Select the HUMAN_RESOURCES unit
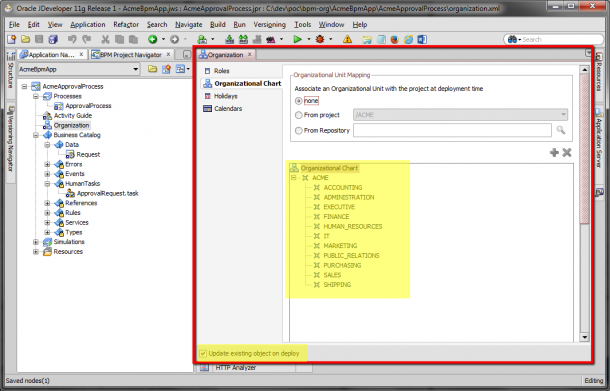The height and width of the screenshot is (391, 610). coord(353,226)
